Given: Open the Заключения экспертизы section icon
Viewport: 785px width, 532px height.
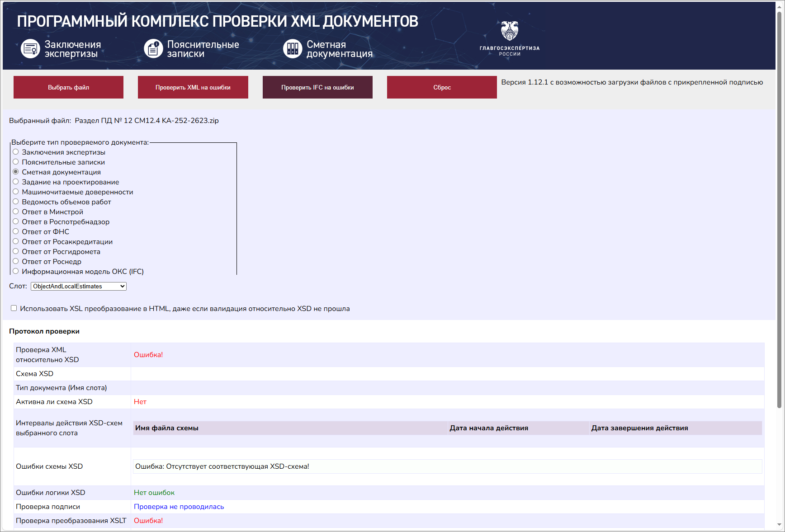Looking at the screenshot, I should tap(30, 48).
